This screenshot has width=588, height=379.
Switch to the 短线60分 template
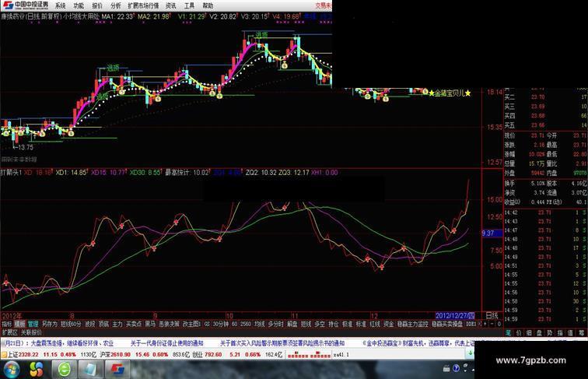click(71, 324)
